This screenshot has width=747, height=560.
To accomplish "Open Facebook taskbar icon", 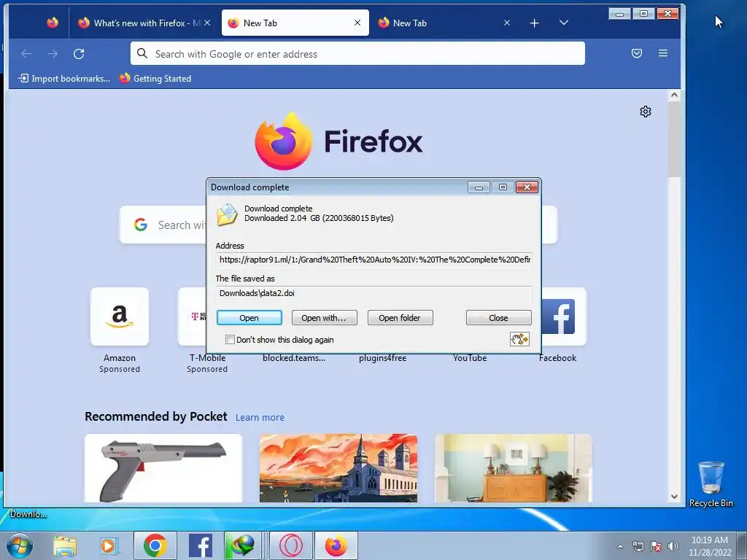I will pyautogui.click(x=200, y=545).
